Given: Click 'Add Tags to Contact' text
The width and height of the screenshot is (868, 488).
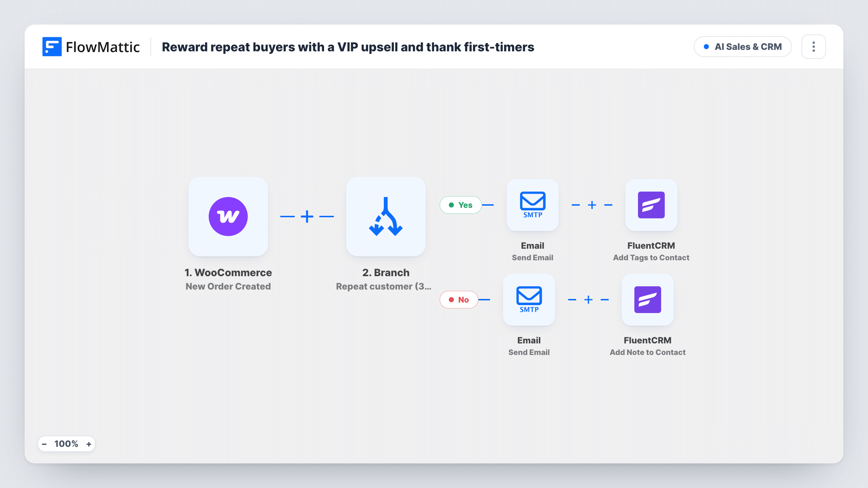Looking at the screenshot, I should point(651,257).
